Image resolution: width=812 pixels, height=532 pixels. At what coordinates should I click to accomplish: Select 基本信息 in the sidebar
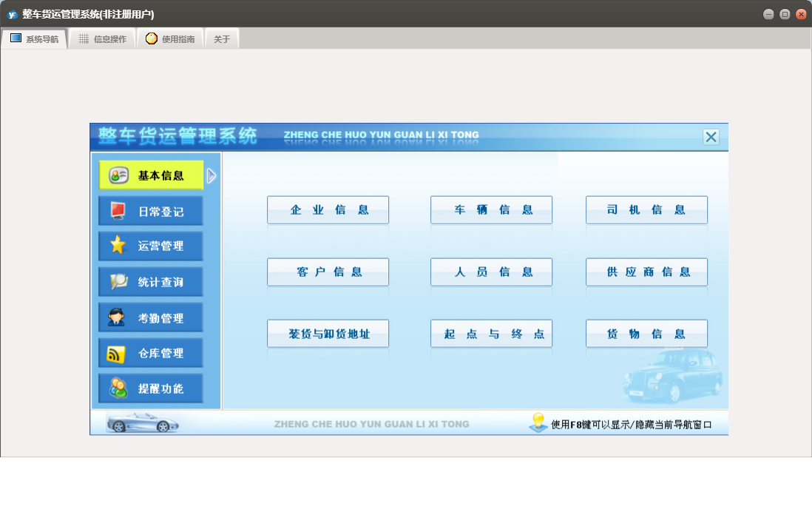click(x=151, y=175)
